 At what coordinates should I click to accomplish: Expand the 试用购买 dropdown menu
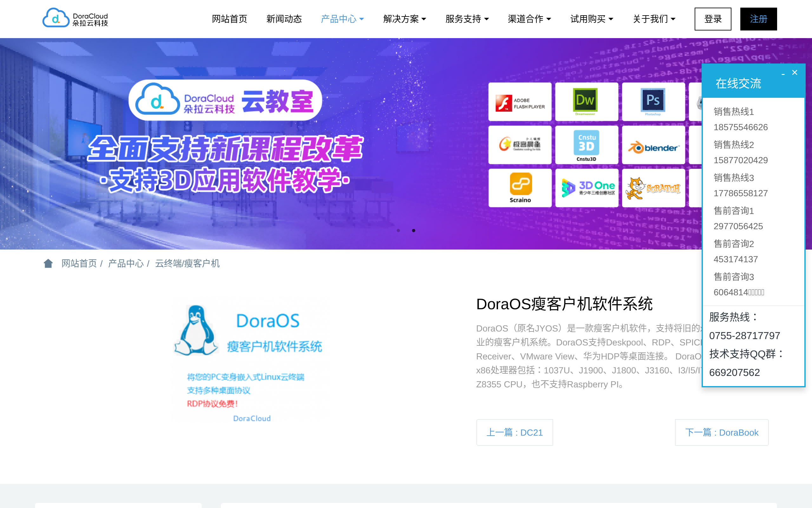592,19
